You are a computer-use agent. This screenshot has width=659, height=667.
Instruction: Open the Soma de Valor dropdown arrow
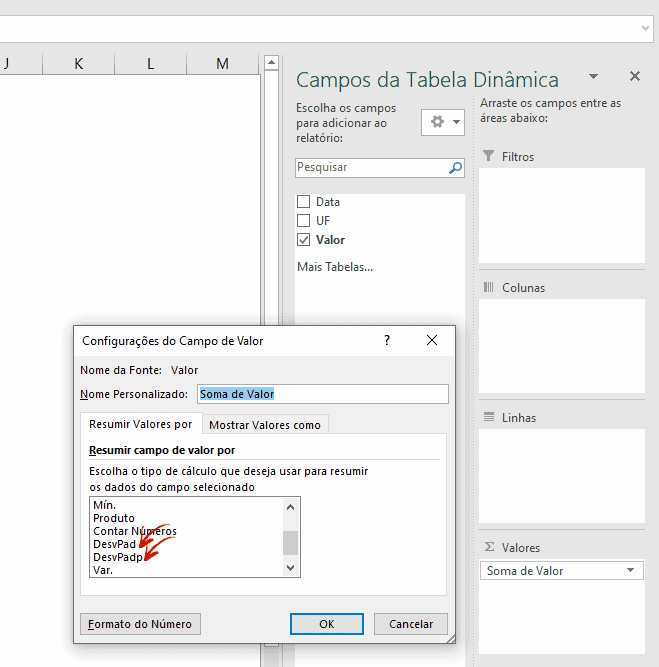pos(630,570)
